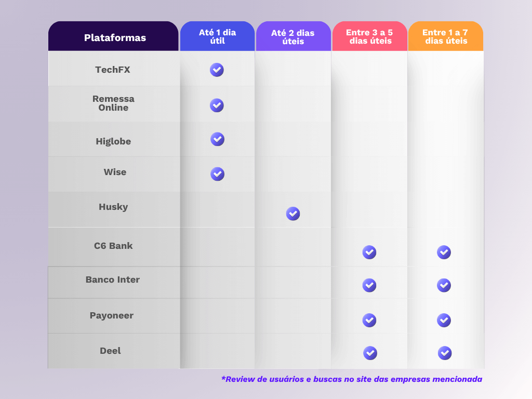Click Payoneer checkmark under 3 a 5 dias
This screenshot has height=399, width=532.
[x=369, y=320]
